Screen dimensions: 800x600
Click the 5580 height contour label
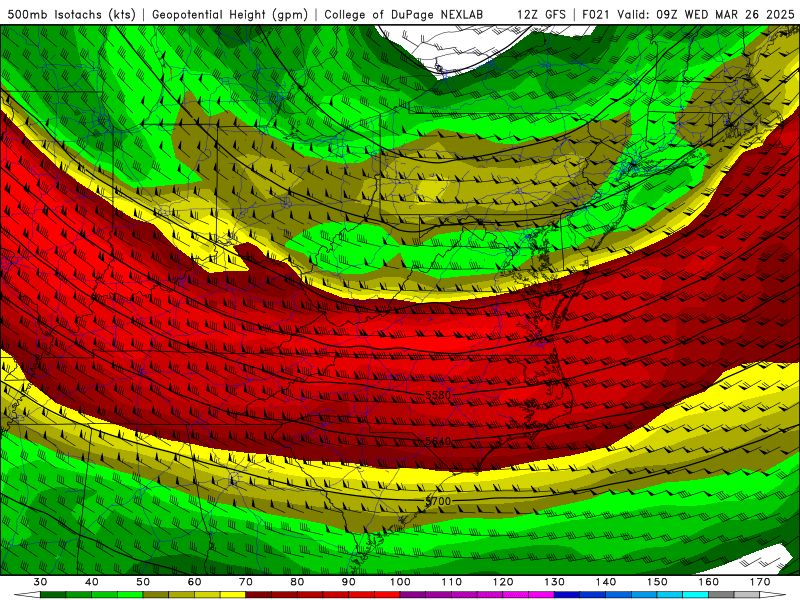click(x=438, y=395)
